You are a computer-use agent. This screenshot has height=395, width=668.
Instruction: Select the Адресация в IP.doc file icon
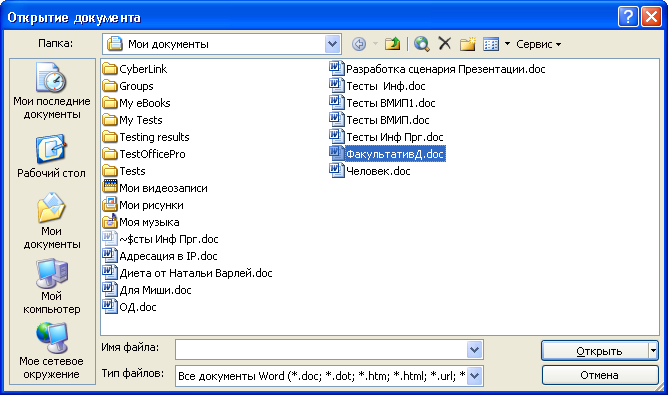(x=110, y=255)
